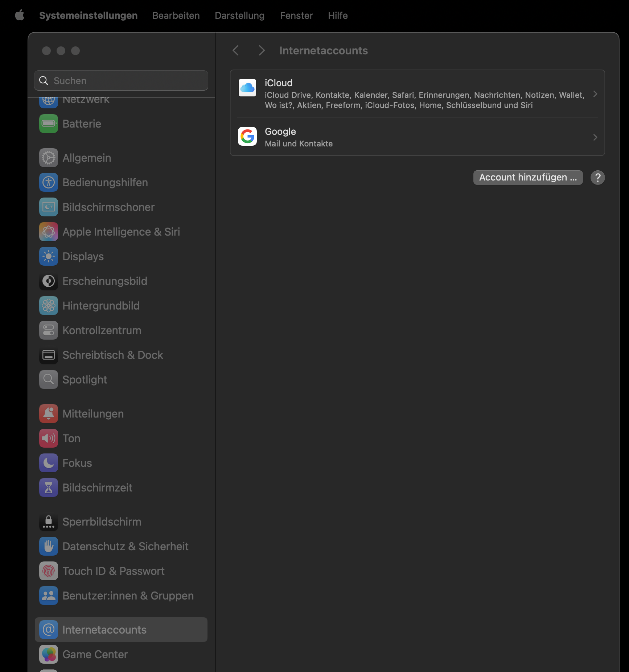Select the Fokus moon icon
Screen dimensions: 629x672
point(49,463)
